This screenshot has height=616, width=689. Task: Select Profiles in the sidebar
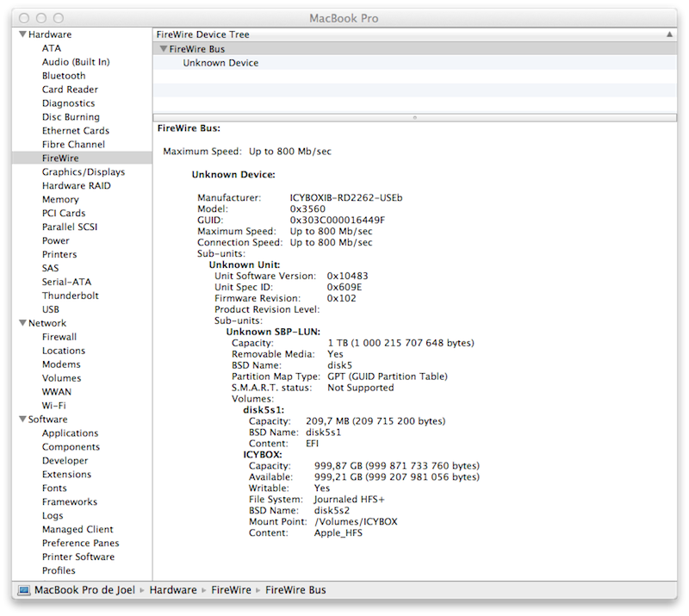[59, 570]
